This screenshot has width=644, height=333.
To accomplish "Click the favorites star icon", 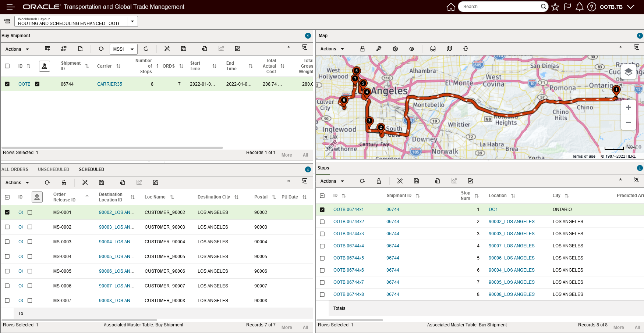I will tap(555, 7).
